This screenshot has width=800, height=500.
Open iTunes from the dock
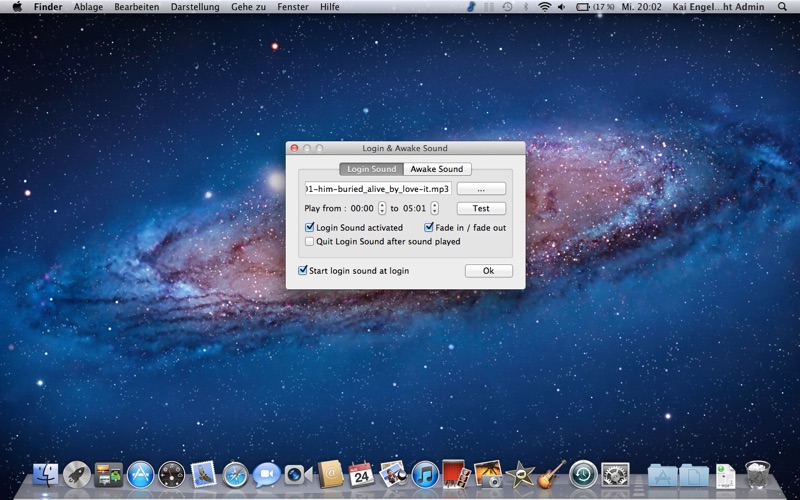(x=425, y=474)
